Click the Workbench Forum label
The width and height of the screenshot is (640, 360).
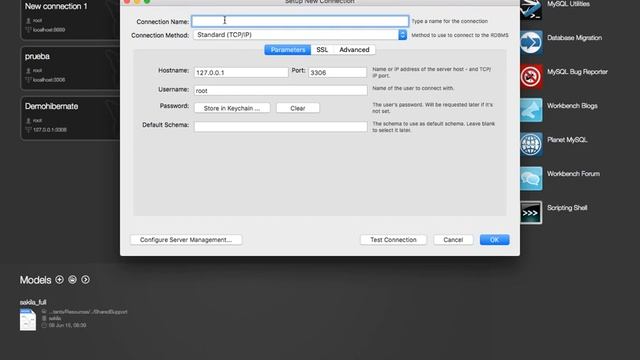(573, 174)
